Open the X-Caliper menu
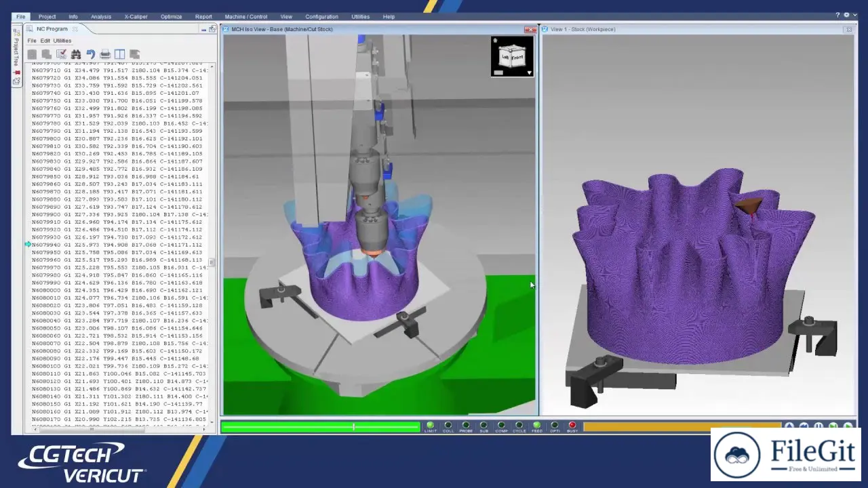 136,16
